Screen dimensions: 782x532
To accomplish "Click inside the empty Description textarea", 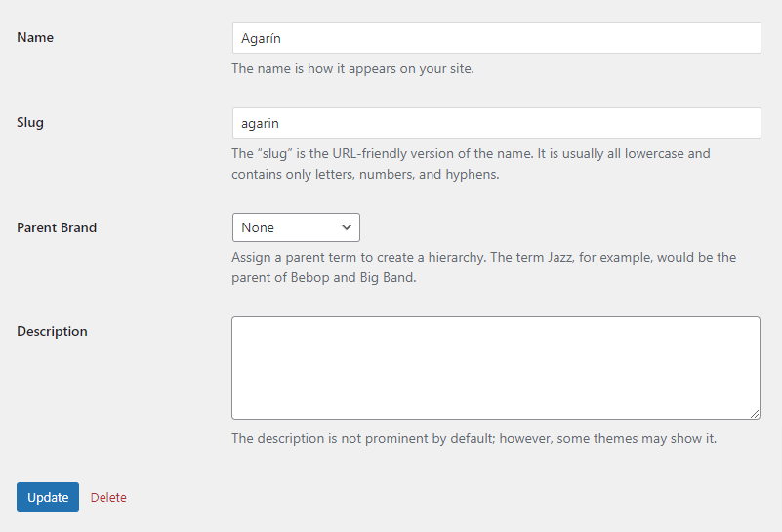I will tap(496, 368).
